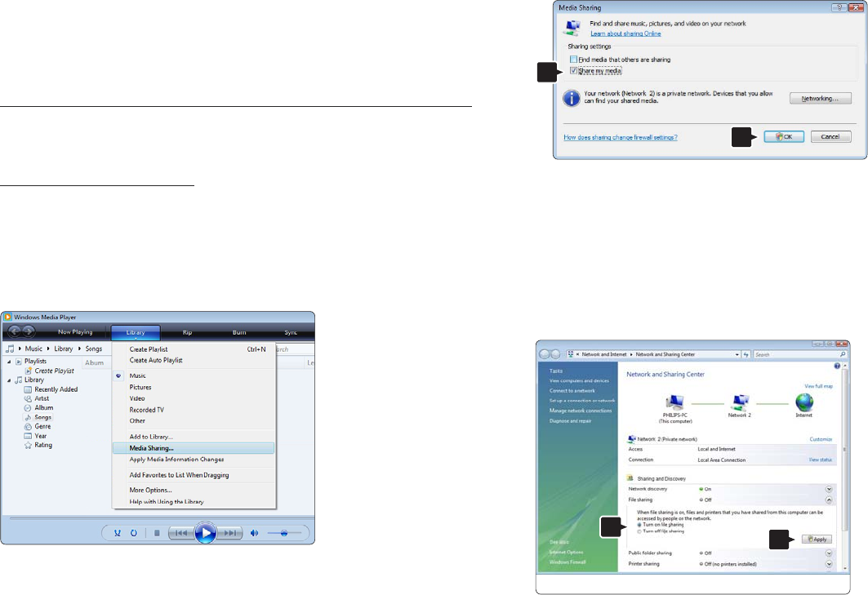Uncheck the 'Share my media' checkbox

point(574,71)
